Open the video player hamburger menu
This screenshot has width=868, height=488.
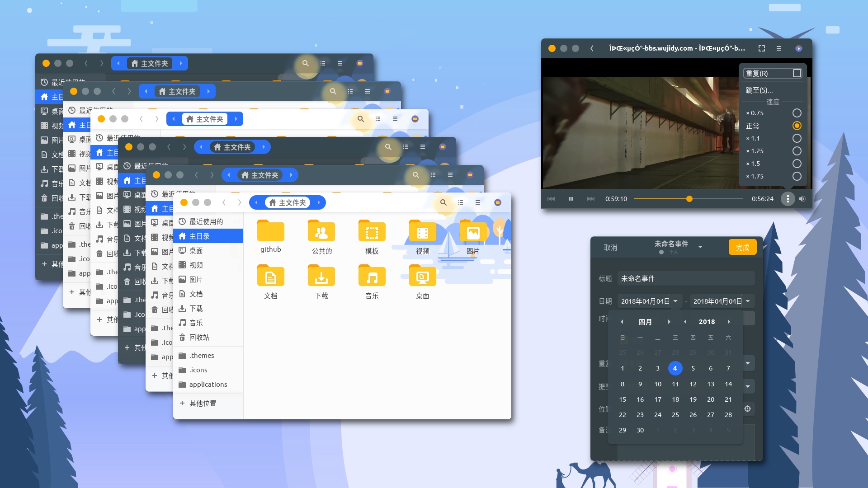(779, 48)
